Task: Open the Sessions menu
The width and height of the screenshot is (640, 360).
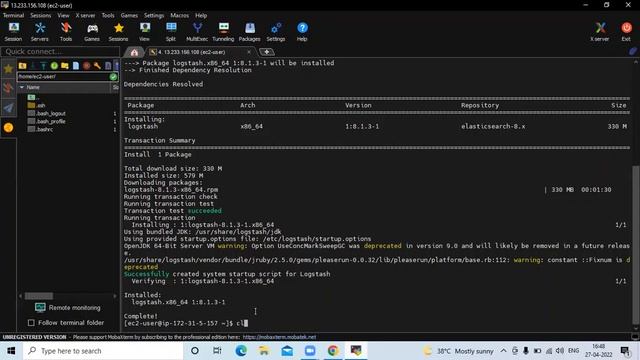Action: click(41, 16)
